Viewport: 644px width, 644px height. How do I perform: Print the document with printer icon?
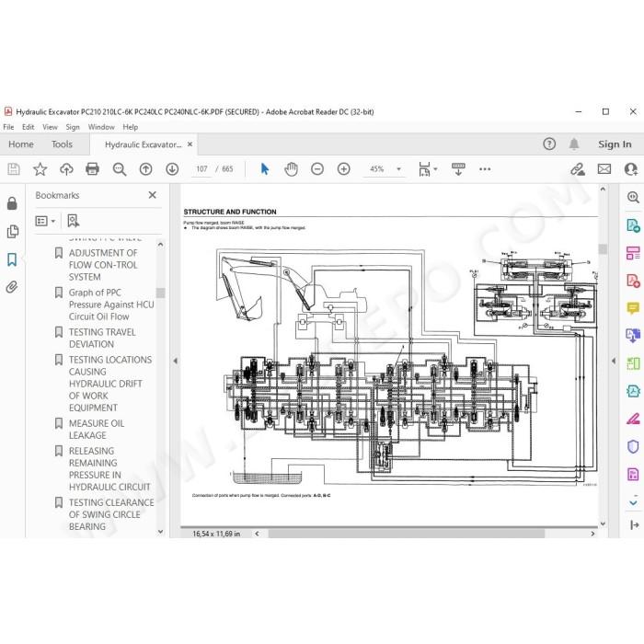[92, 168]
